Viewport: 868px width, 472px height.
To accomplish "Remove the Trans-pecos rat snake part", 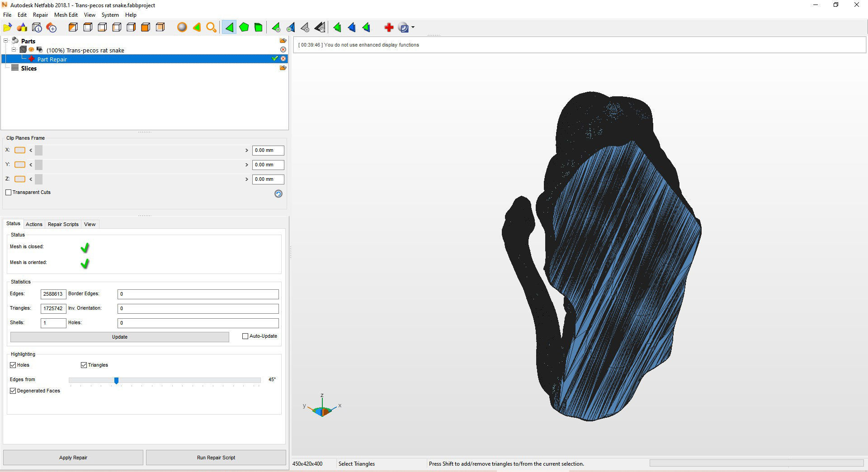I will 283,50.
